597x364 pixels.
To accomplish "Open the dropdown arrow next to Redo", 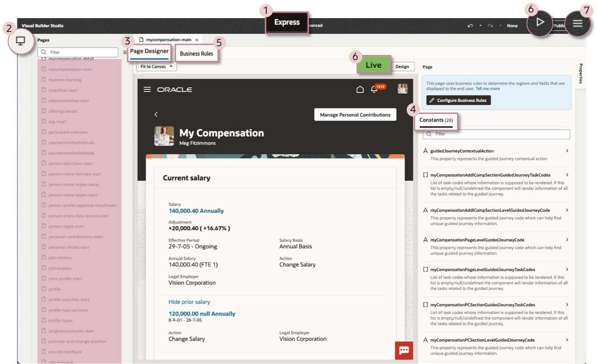I will point(501,25).
